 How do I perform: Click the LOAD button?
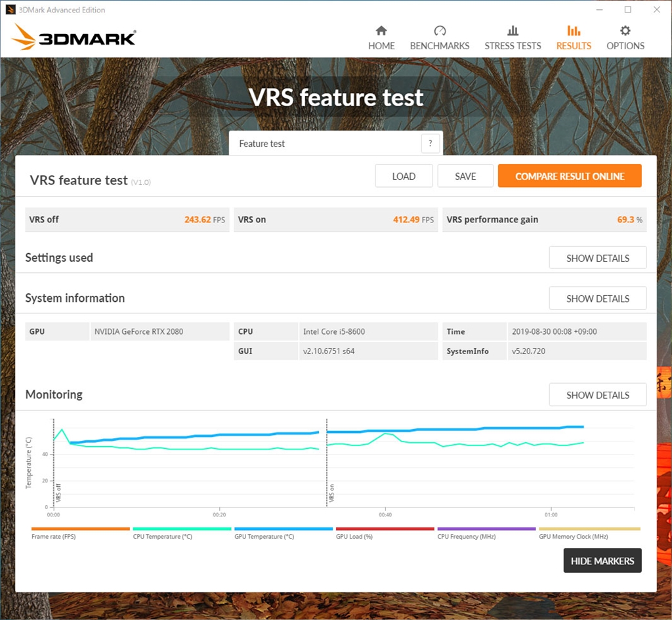click(404, 176)
